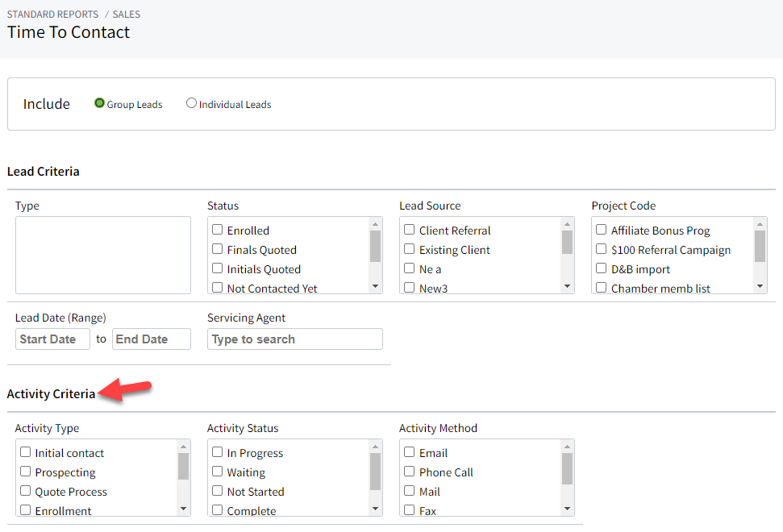Image resolution: width=783 pixels, height=532 pixels.
Task: Check In Progress activity status
Action: (217, 452)
